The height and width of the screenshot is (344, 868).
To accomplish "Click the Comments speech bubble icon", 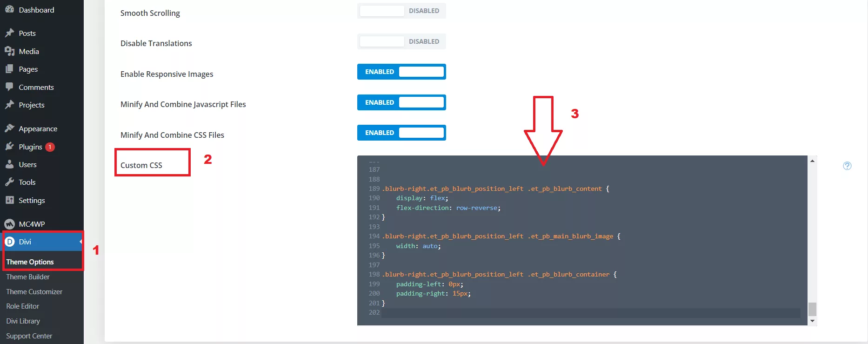I will pos(9,87).
